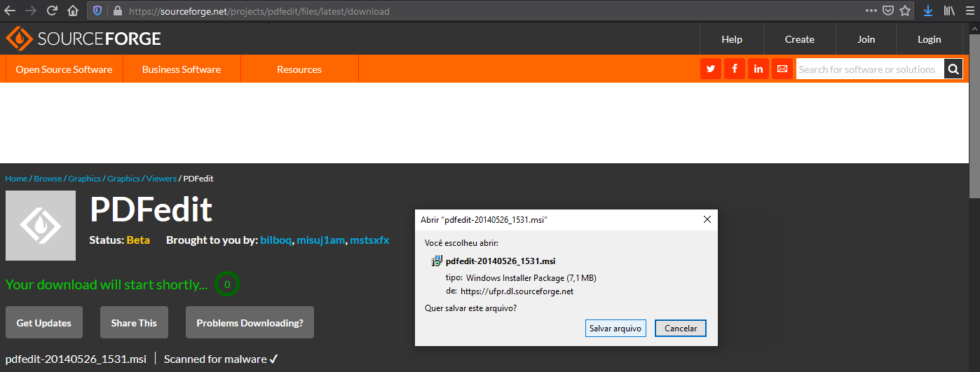Open the Firefox hamburger menu
The width and height of the screenshot is (980, 372).
[969, 11]
